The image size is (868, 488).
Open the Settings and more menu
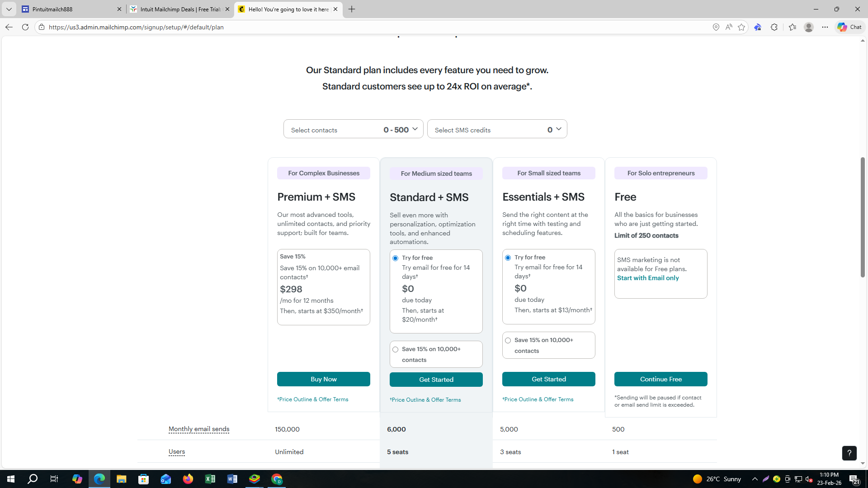pos(825,27)
